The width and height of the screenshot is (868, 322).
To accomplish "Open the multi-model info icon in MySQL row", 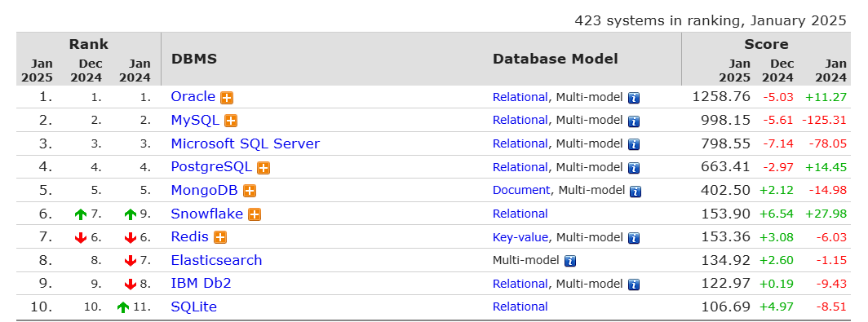I will tap(634, 121).
